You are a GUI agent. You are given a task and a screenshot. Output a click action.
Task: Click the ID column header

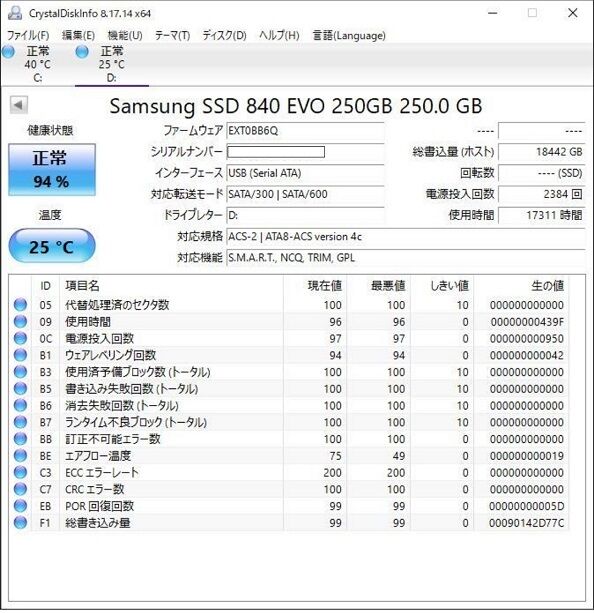[x=45, y=286]
